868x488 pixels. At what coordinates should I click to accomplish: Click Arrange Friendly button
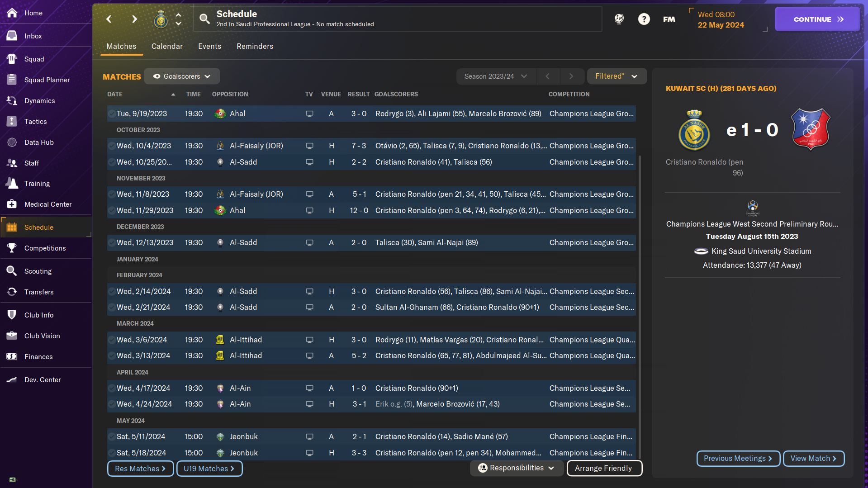pos(604,468)
